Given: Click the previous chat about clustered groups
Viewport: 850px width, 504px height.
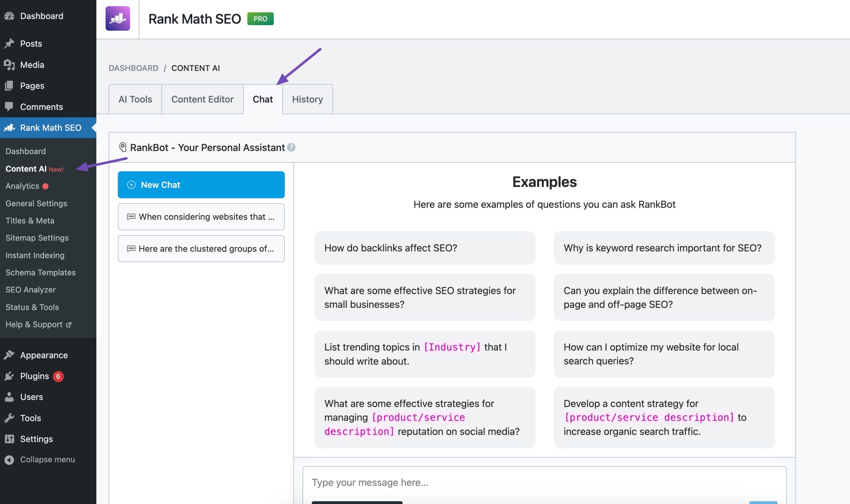Looking at the screenshot, I should coord(201,248).
